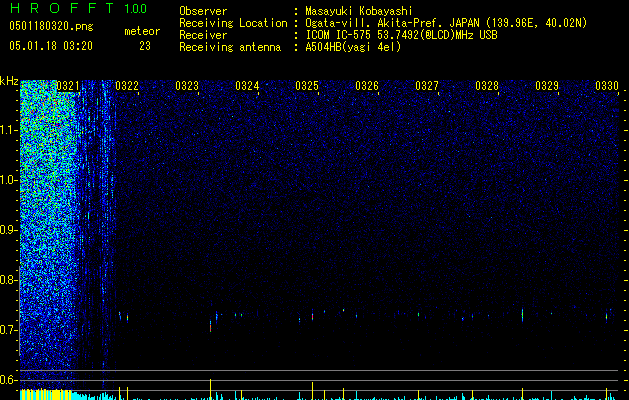Screen dimensions: 629x400
Task: Select observer name Masayuki Kobayashi
Action: pyautogui.click(x=359, y=11)
